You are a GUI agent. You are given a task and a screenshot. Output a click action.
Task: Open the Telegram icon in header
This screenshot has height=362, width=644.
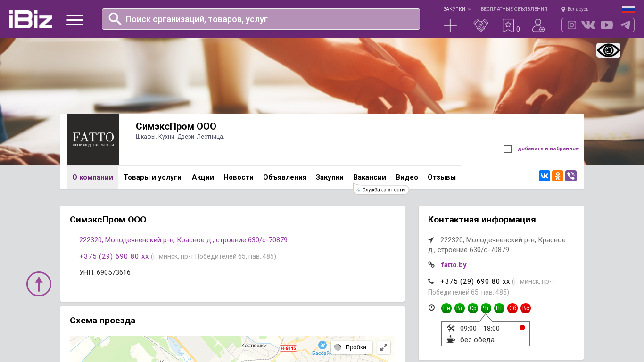(625, 25)
